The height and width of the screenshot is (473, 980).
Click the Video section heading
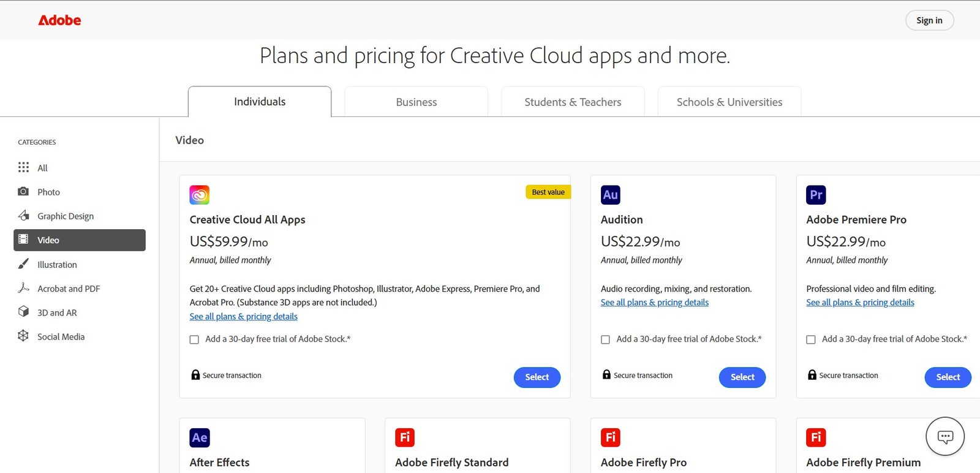[189, 140]
